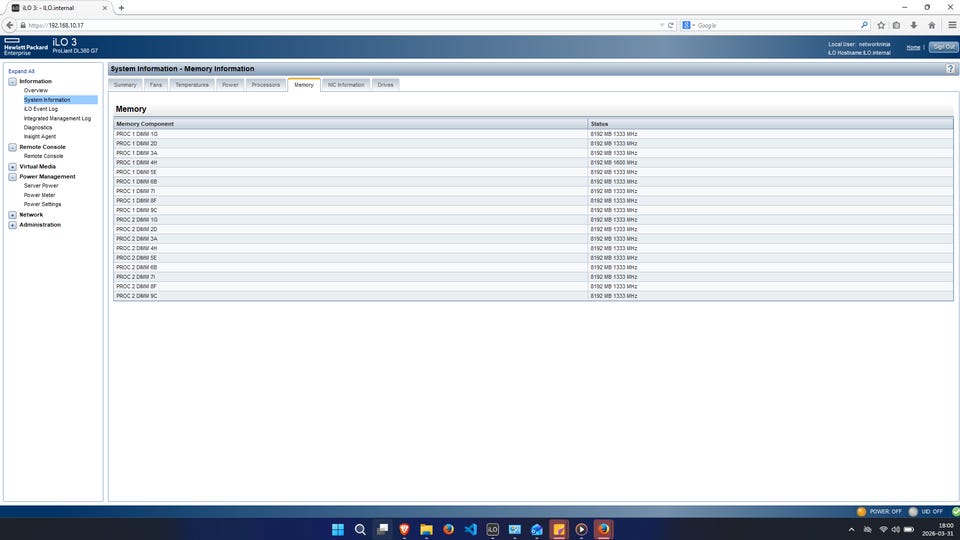Open Server Power under Power Management

coord(41,186)
